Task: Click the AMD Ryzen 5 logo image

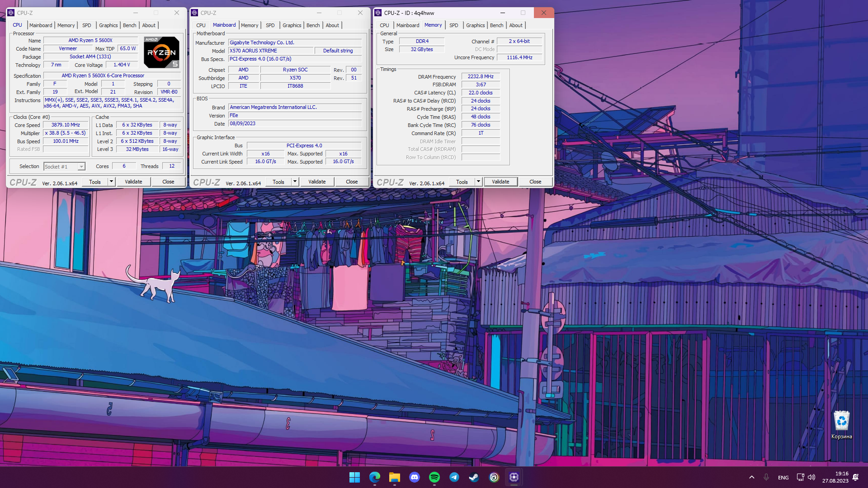Action: click(x=161, y=52)
